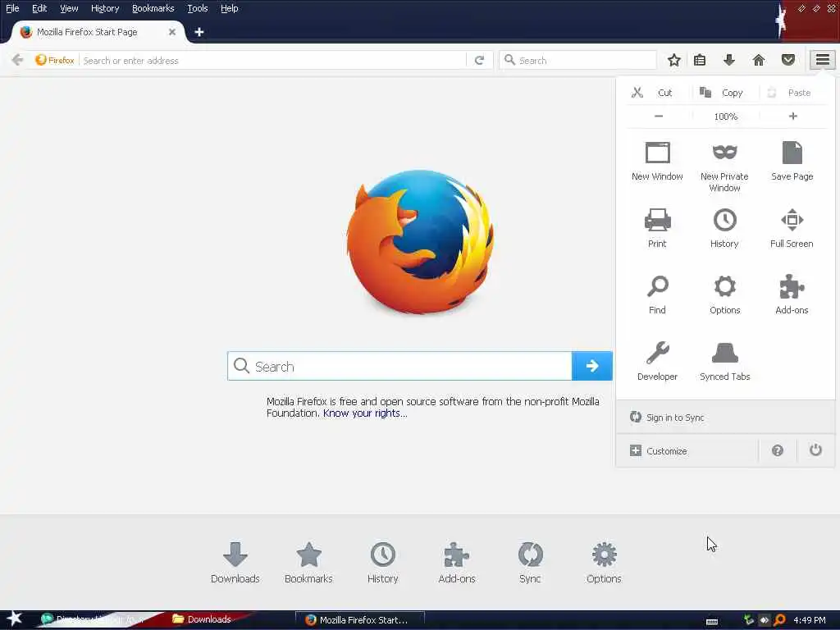Open taskbar start star button

pyautogui.click(x=14, y=619)
